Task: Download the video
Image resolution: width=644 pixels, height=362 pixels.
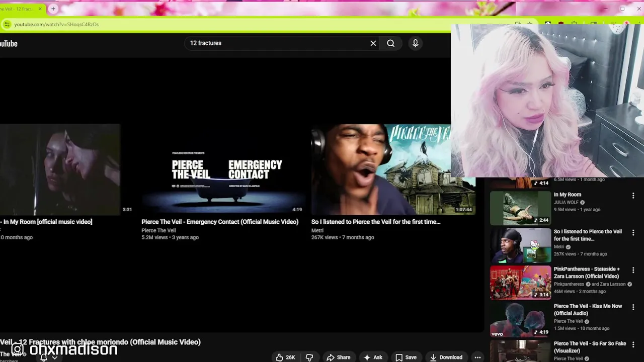Action: point(446,357)
